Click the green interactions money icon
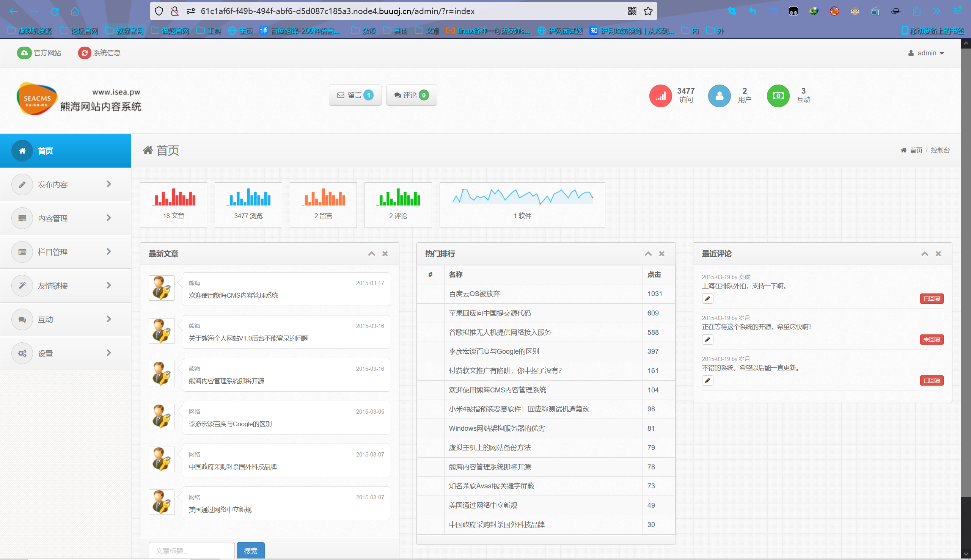 [x=778, y=96]
